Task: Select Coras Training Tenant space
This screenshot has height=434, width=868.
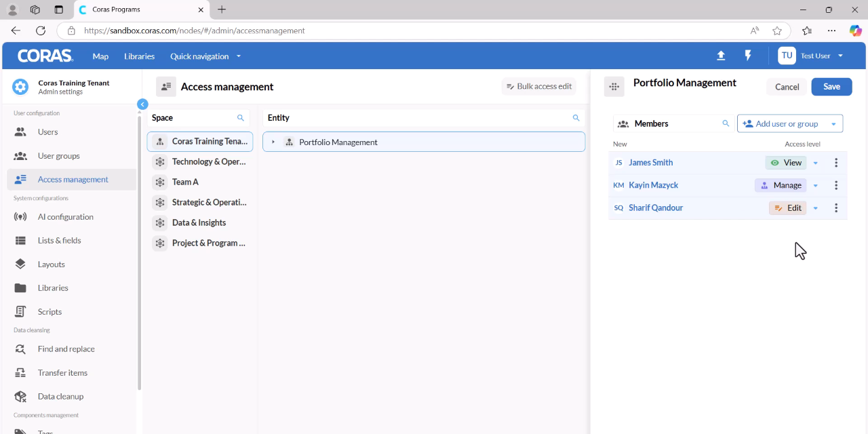Action: (200, 142)
